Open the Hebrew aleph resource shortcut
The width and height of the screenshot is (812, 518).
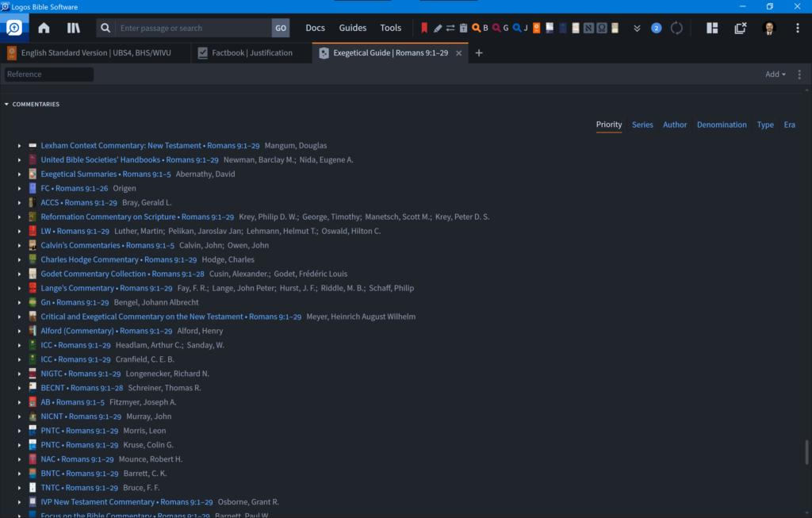pyautogui.click(x=589, y=28)
